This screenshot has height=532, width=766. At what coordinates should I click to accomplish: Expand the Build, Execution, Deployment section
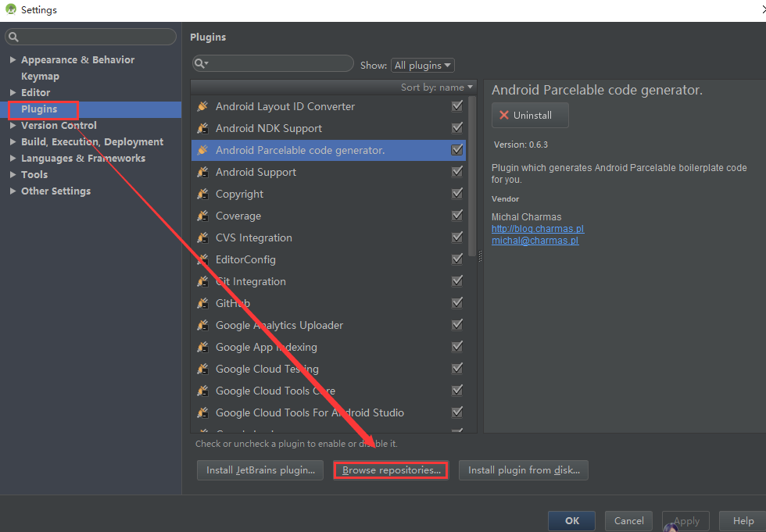tap(13, 142)
